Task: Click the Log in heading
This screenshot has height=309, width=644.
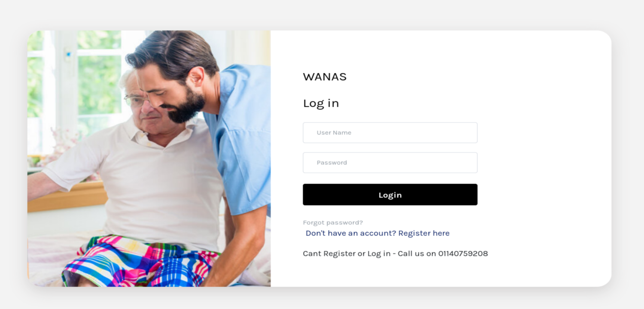Action: pyautogui.click(x=321, y=103)
